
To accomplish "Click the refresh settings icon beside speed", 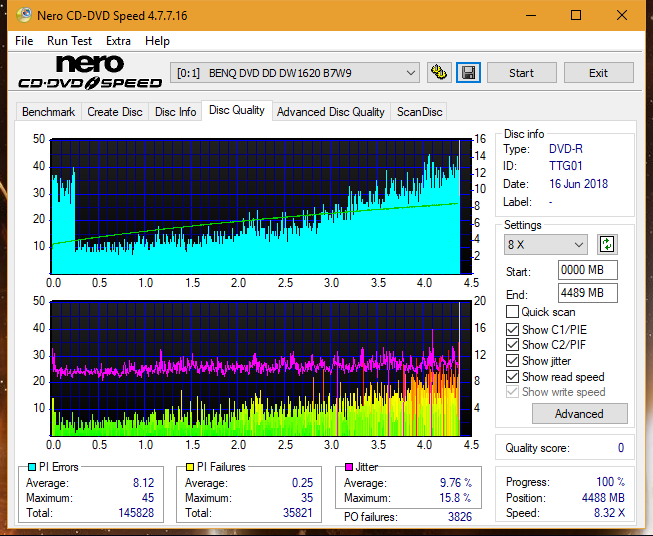I will 607,244.
